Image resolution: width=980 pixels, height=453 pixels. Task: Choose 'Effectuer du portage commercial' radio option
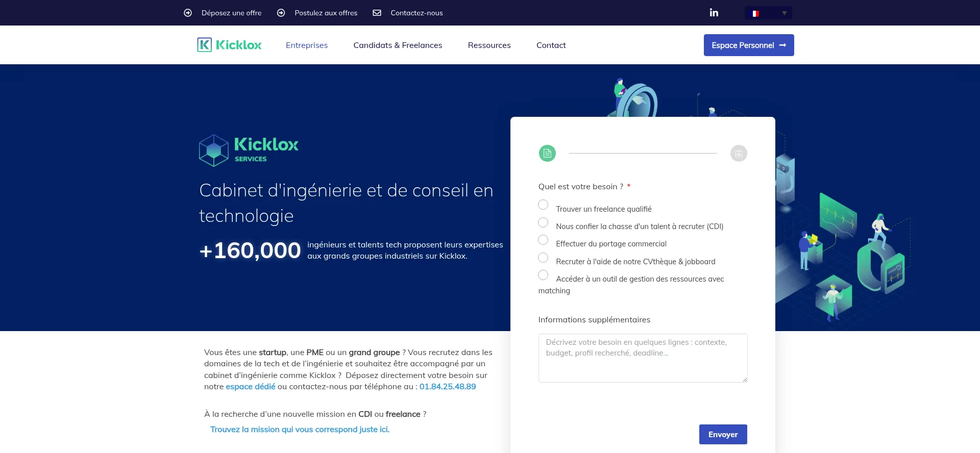click(543, 240)
